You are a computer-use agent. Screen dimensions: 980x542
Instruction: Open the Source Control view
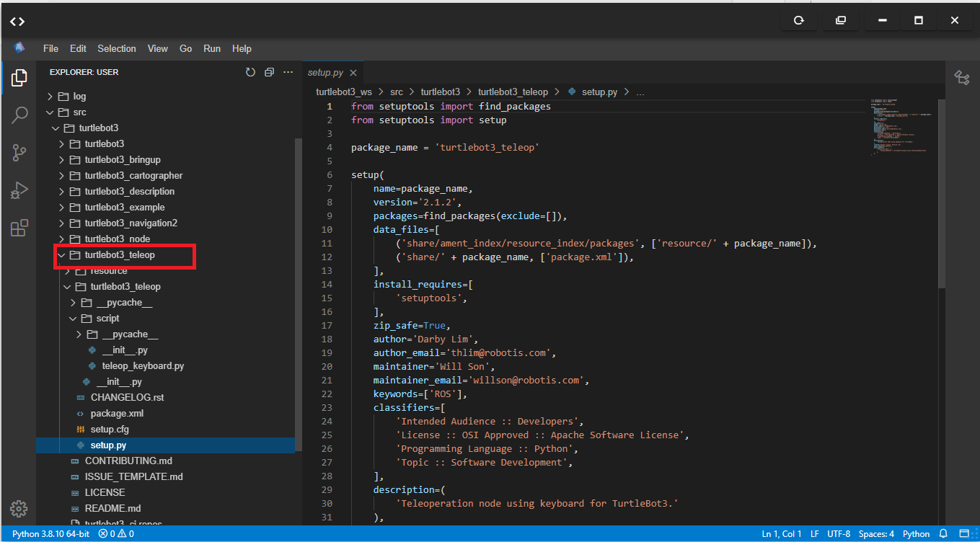pyautogui.click(x=19, y=153)
